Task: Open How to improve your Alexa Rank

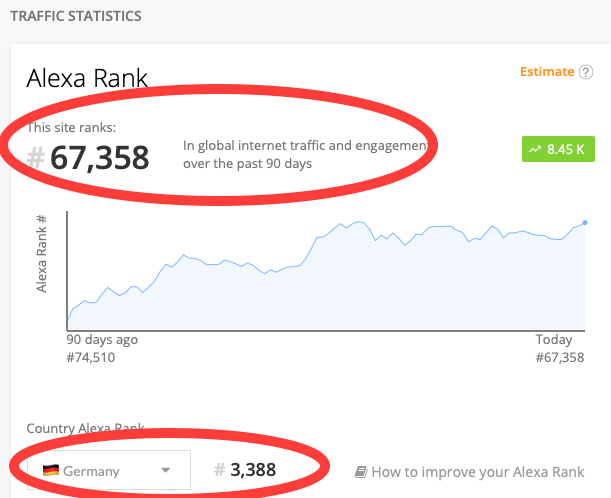Action: [x=478, y=472]
